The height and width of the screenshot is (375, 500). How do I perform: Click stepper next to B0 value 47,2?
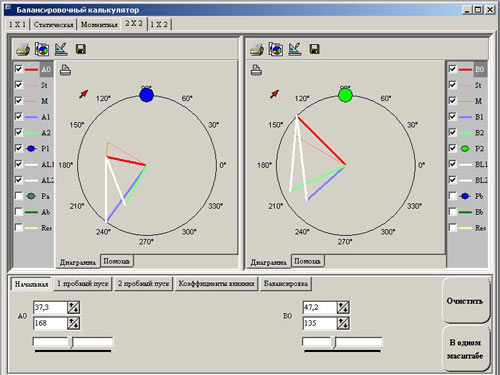[x=343, y=307]
